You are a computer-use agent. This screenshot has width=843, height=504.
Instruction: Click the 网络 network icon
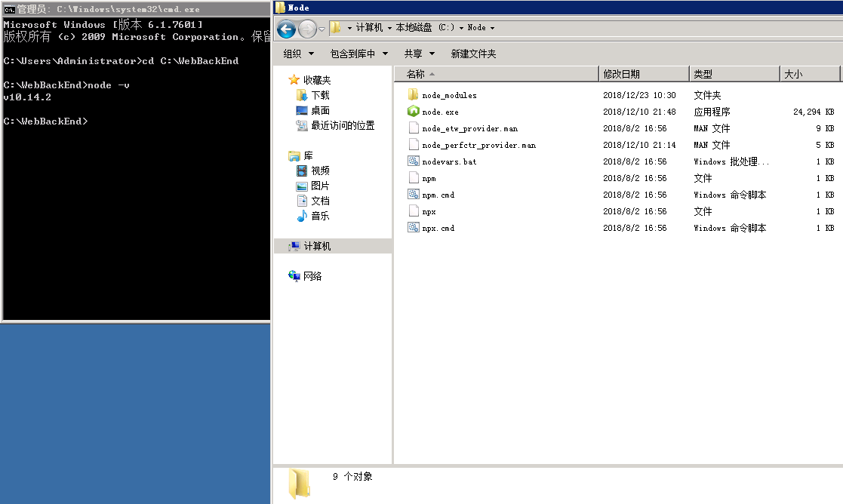(294, 276)
